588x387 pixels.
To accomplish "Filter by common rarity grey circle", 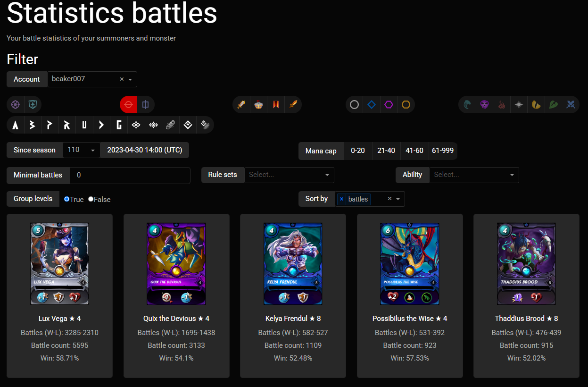I will click(355, 104).
